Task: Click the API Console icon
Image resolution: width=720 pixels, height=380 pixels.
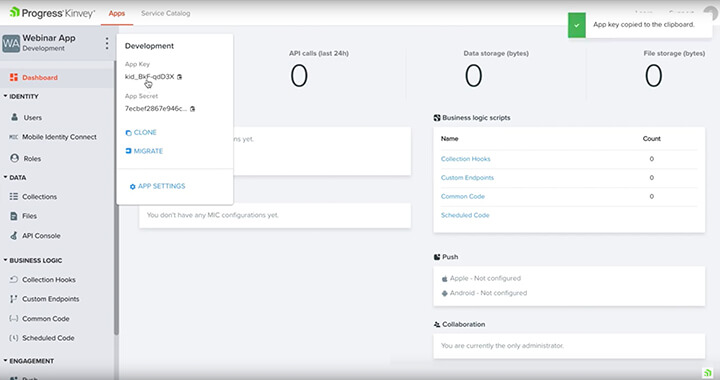Action: (x=14, y=235)
